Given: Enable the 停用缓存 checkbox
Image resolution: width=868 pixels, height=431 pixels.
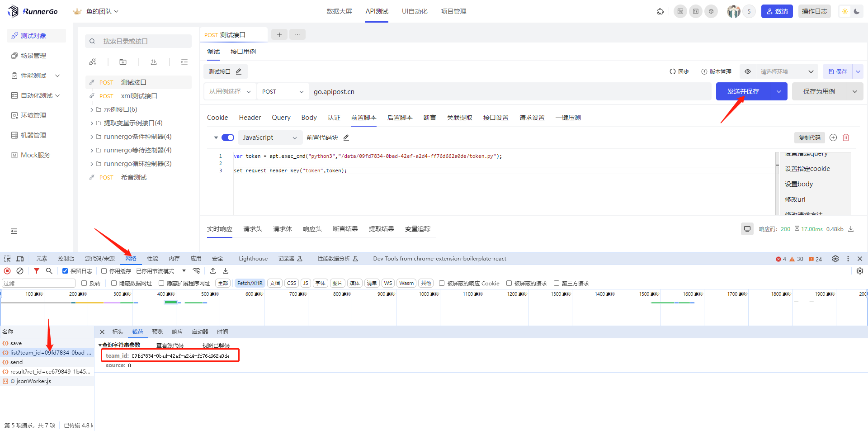Looking at the screenshot, I should (x=104, y=271).
